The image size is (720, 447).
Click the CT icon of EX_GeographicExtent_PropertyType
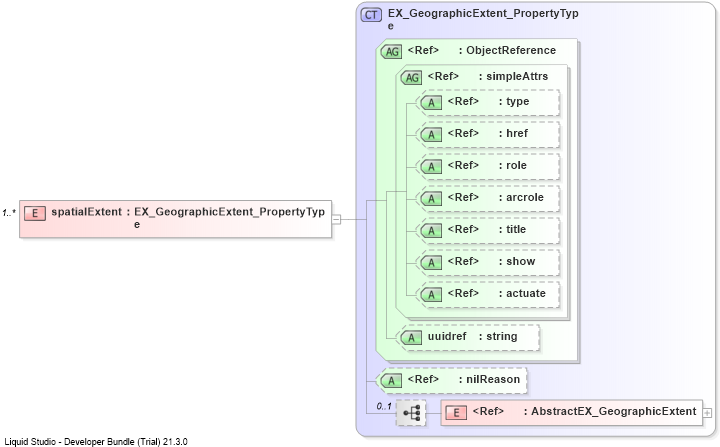pos(371,15)
